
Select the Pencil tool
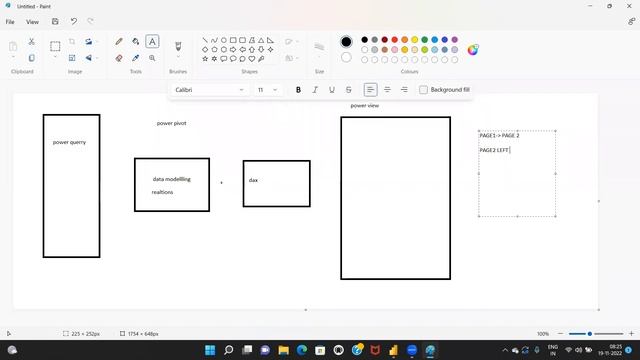point(119,42)
